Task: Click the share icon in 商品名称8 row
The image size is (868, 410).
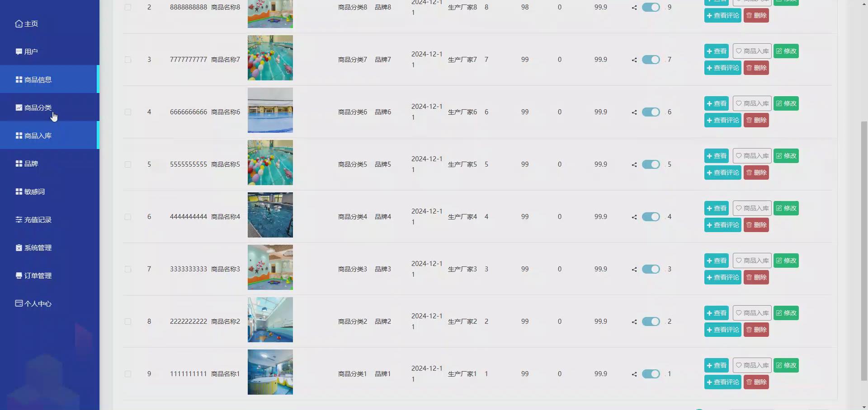Action: pos(634,7)
